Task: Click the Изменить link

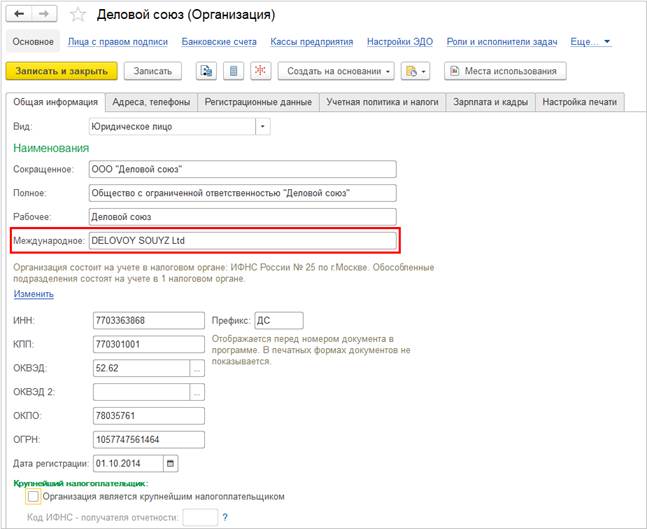Action: [34, 294]
